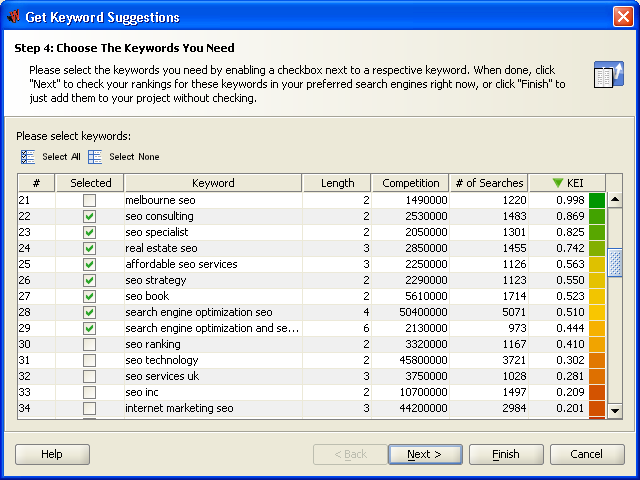Enable the seo ranking checkbox
The height and width of the screenshot is (480, 640).
[x=89, y=344]
